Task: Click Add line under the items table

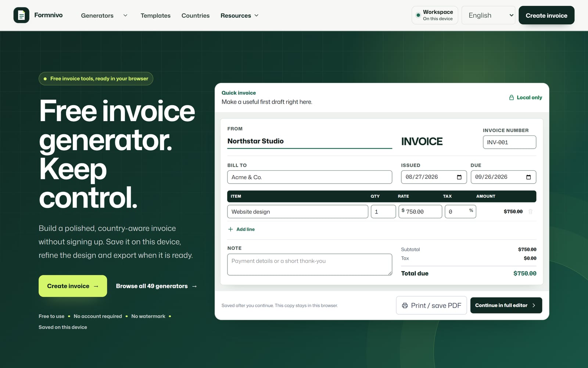Action: pyautogui.click(x=241, y=229)
